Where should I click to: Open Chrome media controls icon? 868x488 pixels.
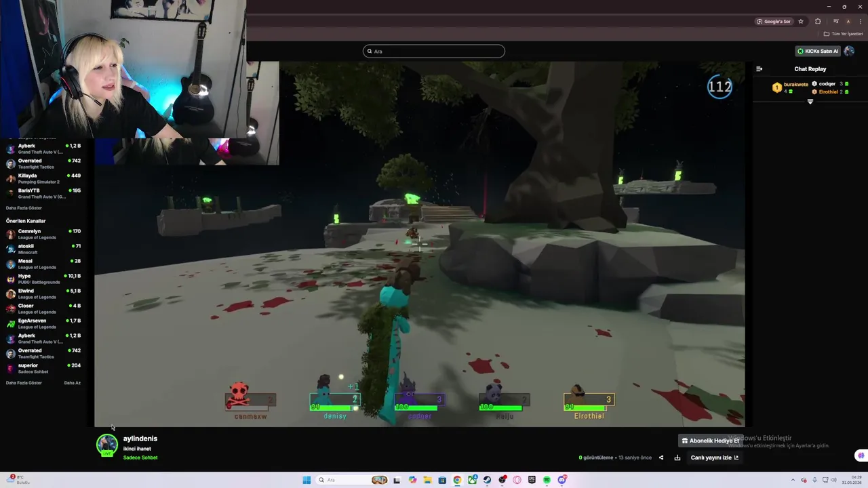(835, 21)
